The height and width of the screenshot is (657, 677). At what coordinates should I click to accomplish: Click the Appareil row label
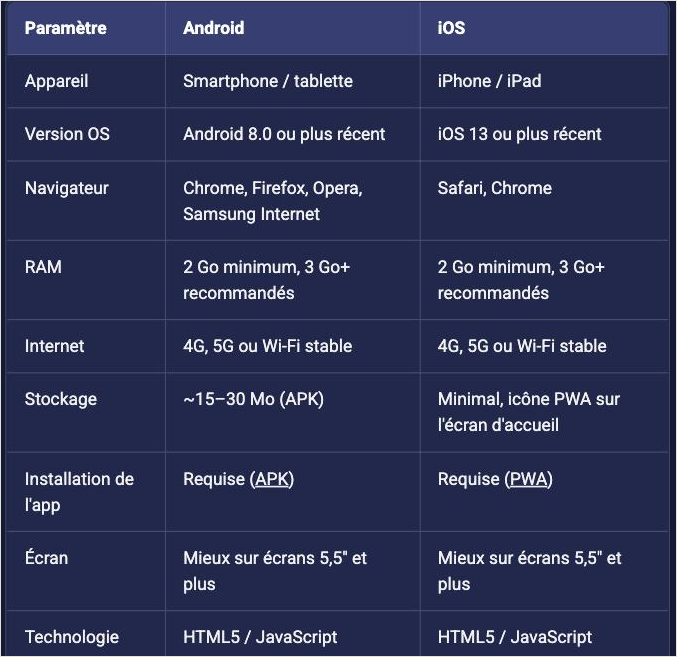click(x=57, y=81)
